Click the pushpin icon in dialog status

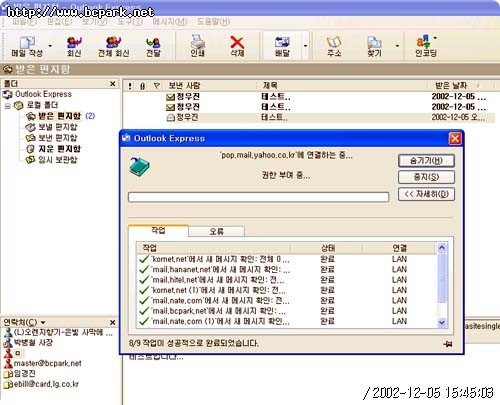[x=448, y=344]
